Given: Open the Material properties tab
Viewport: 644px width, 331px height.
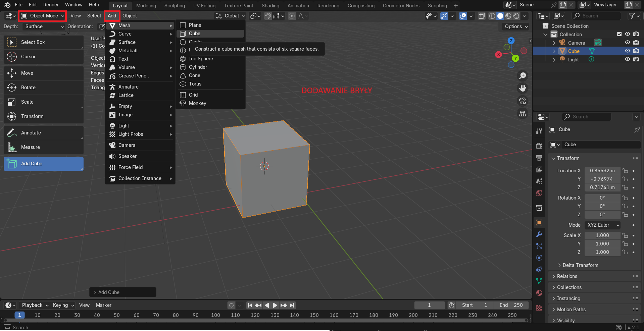Looking at the screenshot, I should (539, 293).
